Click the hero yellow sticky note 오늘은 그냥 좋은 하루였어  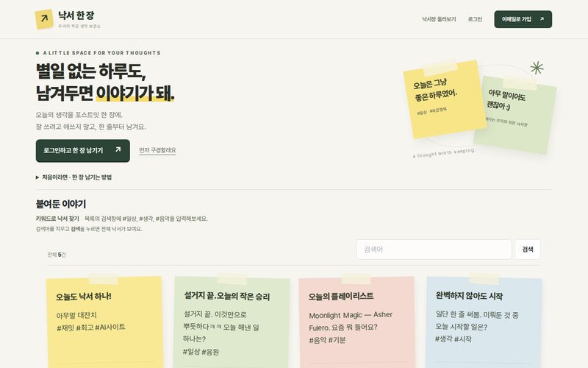[445, 99]
